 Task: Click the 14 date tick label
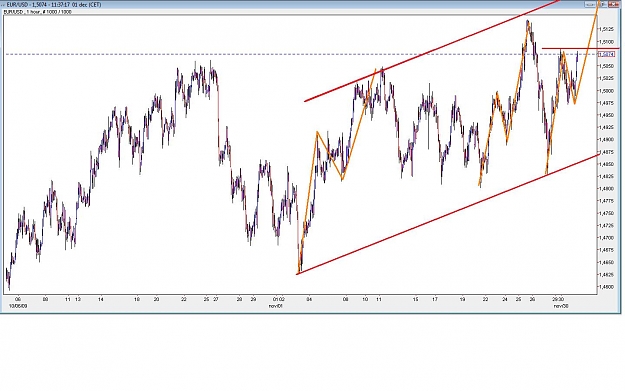pos(101,299)
